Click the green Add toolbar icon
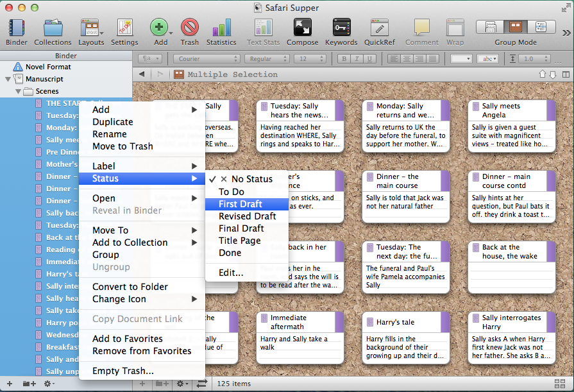574x392 pixels. [158, 28]
